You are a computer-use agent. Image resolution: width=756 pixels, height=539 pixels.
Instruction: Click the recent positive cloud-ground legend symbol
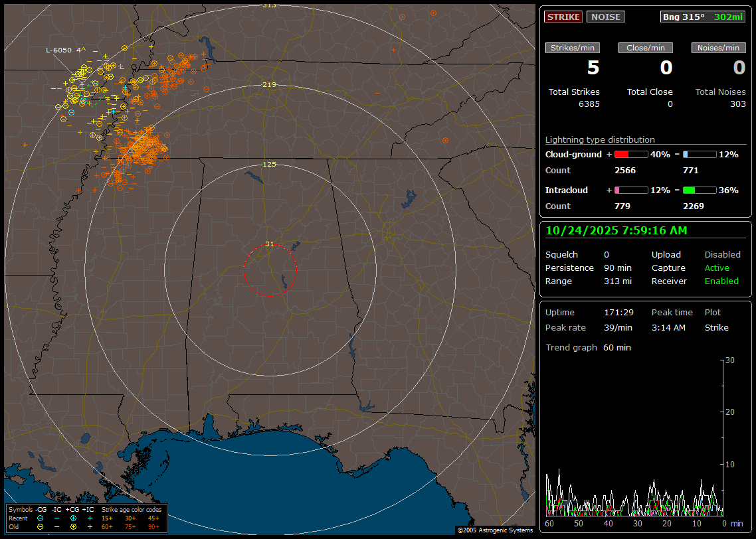tap(73, 518)
